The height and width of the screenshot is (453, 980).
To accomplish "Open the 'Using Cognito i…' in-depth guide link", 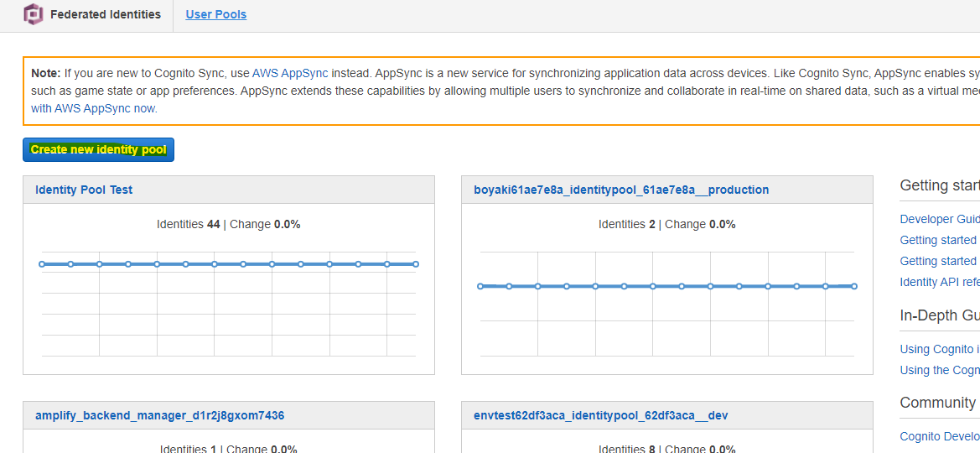I will tap(940, 349).
